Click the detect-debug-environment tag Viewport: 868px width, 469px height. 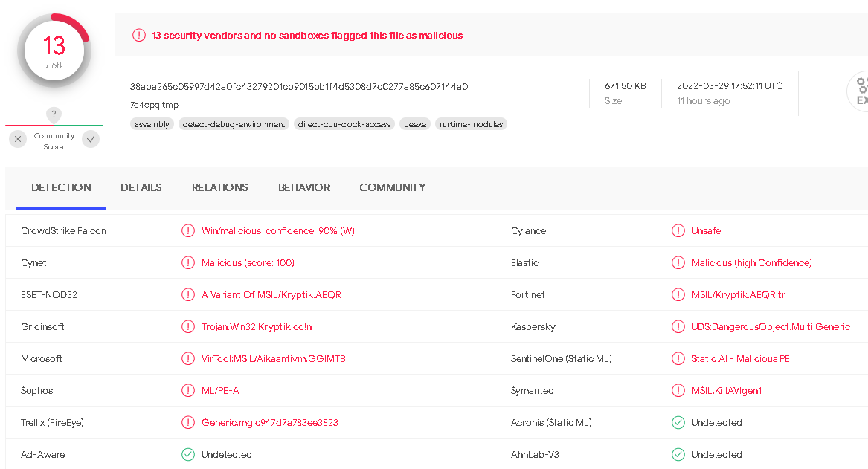(234, 124)
